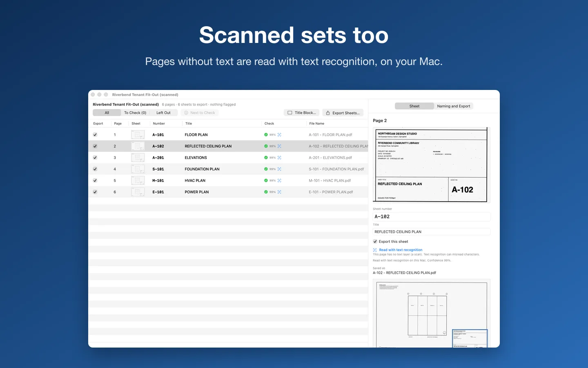
Task: Click text recognition icon in REFLECTED CEILING PLAN row
Action: point(279,146)
